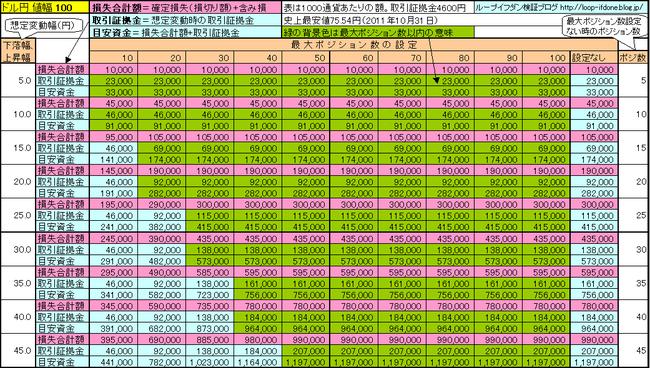Click the row label "35.0"

tap(18, 283)
